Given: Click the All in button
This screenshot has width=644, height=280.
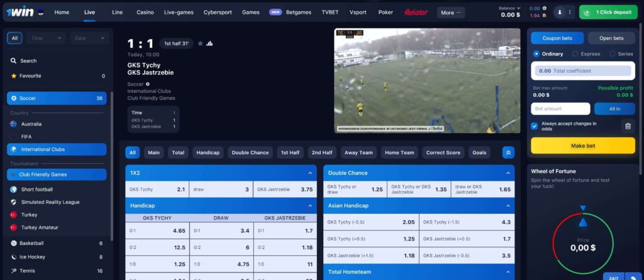Looking at the screenshot, I should pyautogui.click(x=614, y=109).
